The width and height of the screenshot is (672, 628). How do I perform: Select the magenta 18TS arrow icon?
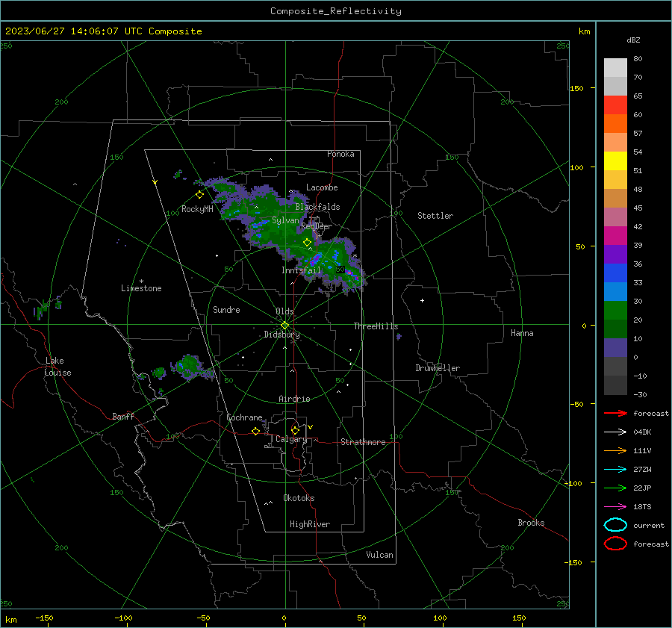click(x=615, y=507)
